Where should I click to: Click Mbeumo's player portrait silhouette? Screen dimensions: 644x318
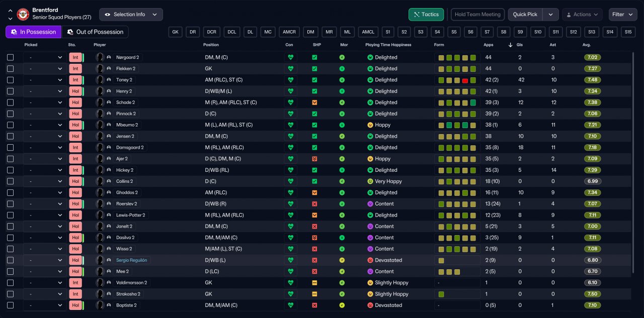100,125
